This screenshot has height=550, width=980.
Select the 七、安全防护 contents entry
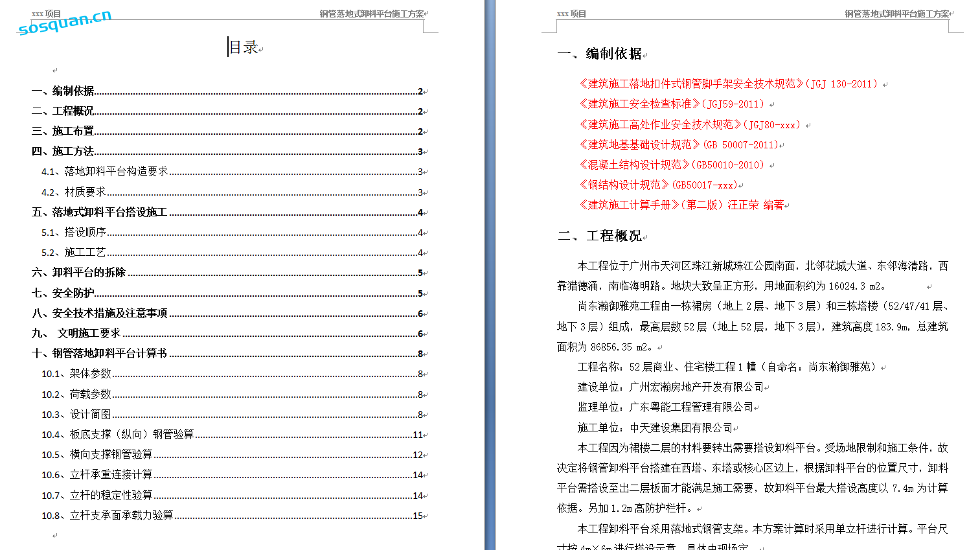click(63, 293)
